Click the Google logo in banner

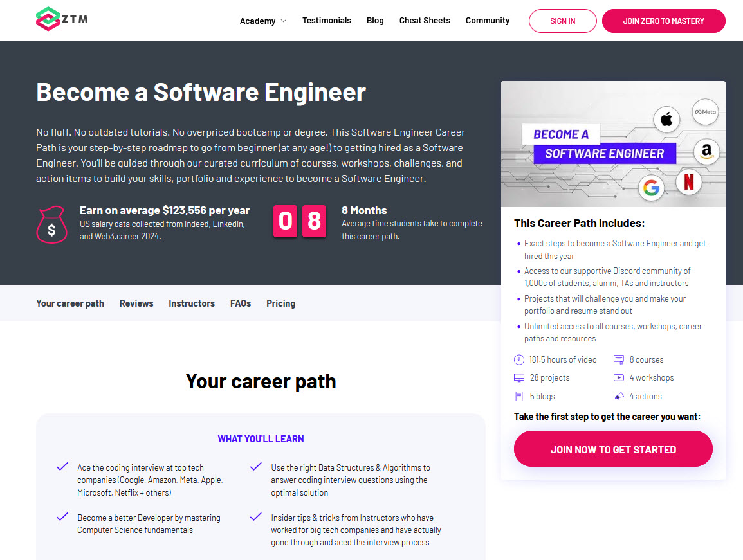click(x=651, y=188)
